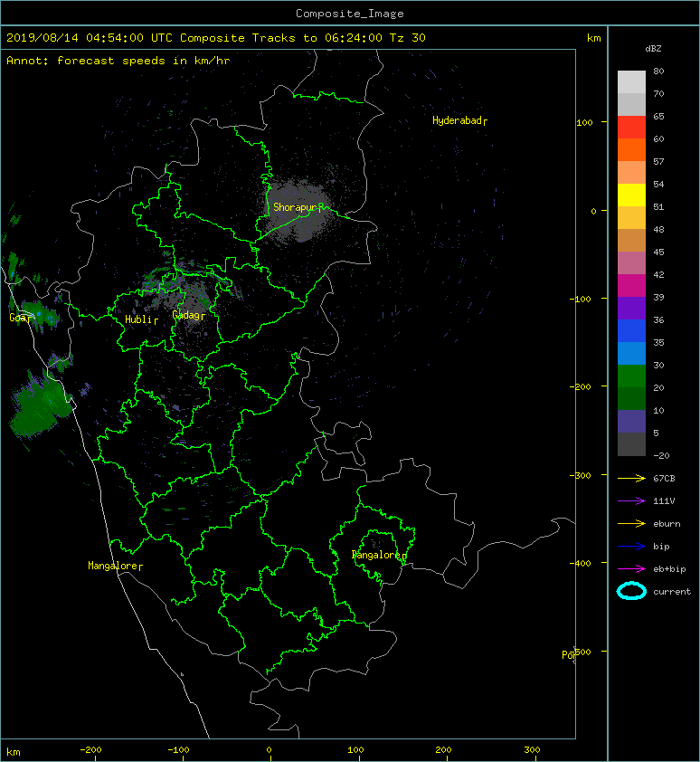This screenshot has height=762, width=700.
Task: Click the -200 tick on the bottom km axis
Action: 90,750
